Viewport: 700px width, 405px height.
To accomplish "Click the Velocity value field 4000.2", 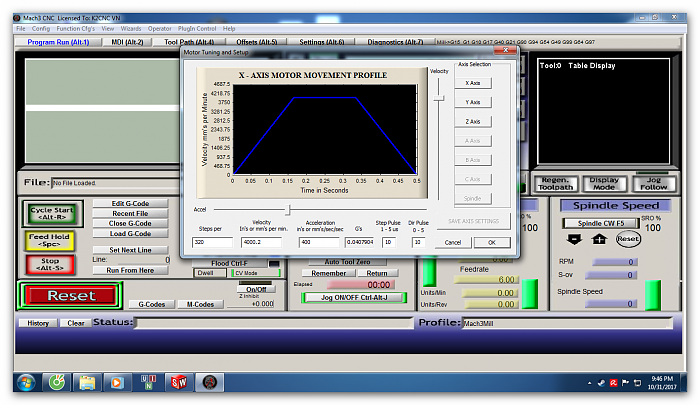I will pyautogui.click(x=262, y=242).
